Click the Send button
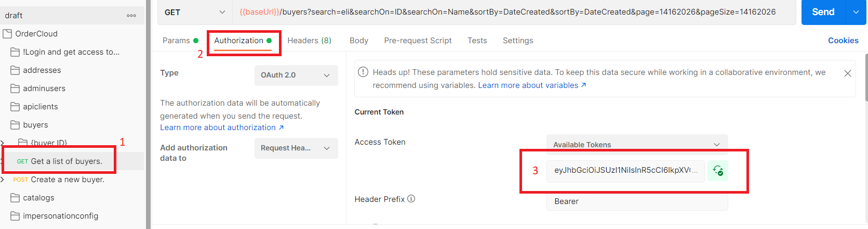 (823, 12)
